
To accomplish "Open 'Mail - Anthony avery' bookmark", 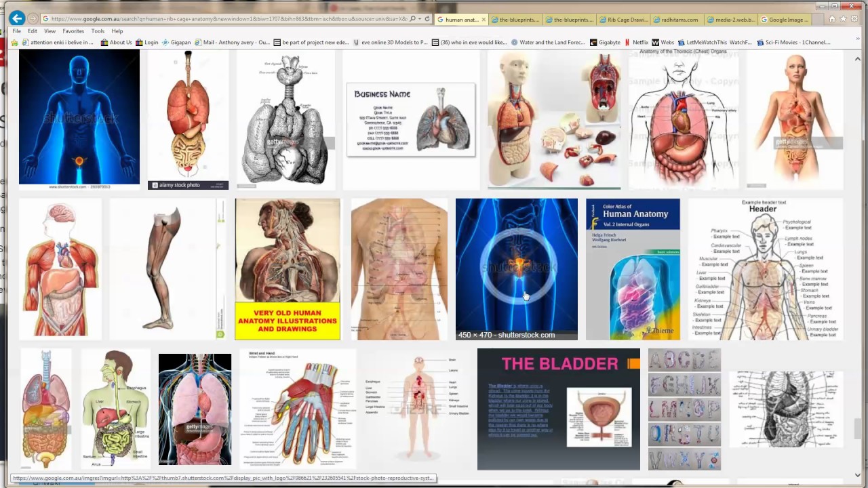I will click(x=232, y=42).
